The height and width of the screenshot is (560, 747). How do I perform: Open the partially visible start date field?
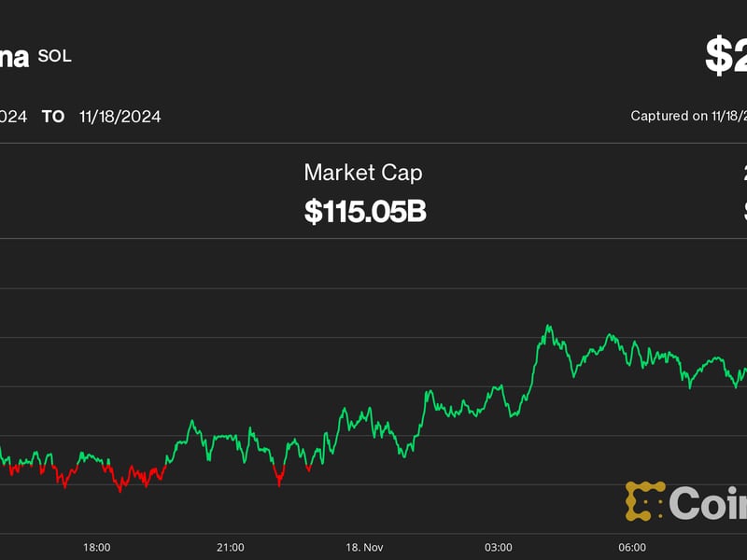tap(13, 117)
